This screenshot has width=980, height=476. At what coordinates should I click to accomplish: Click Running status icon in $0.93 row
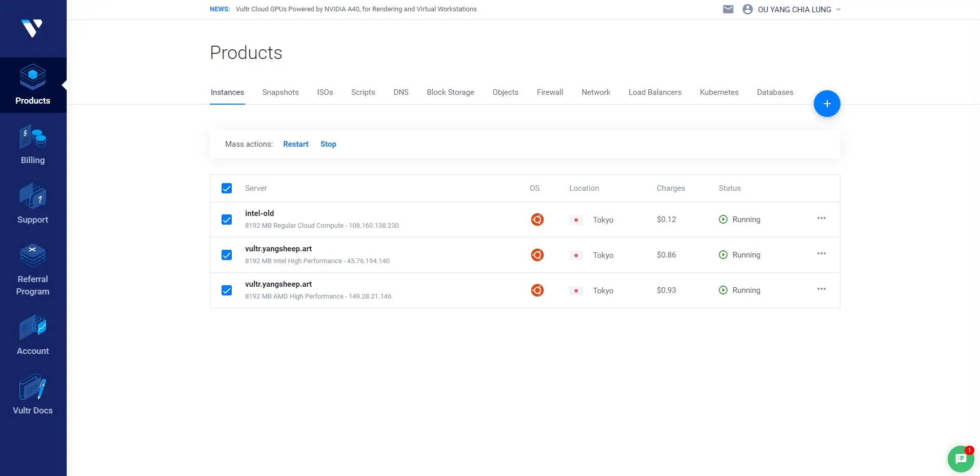723,290
